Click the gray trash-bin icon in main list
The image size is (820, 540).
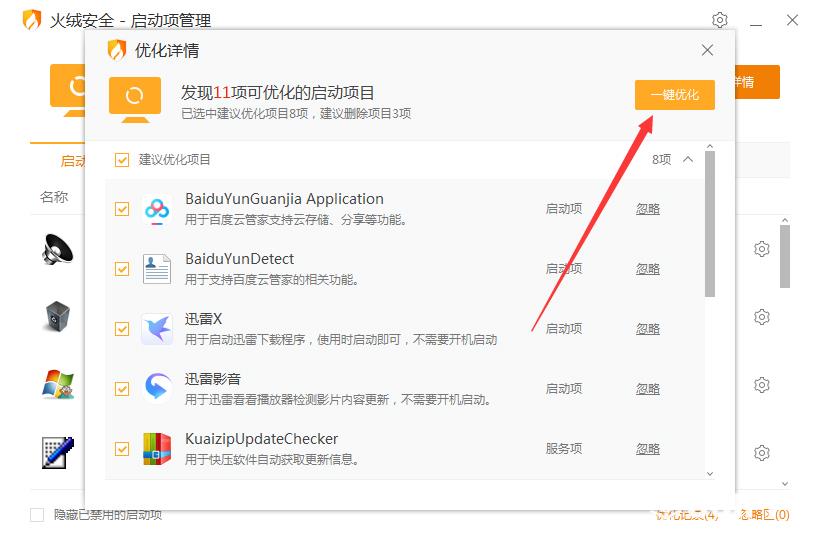[57, 317]
